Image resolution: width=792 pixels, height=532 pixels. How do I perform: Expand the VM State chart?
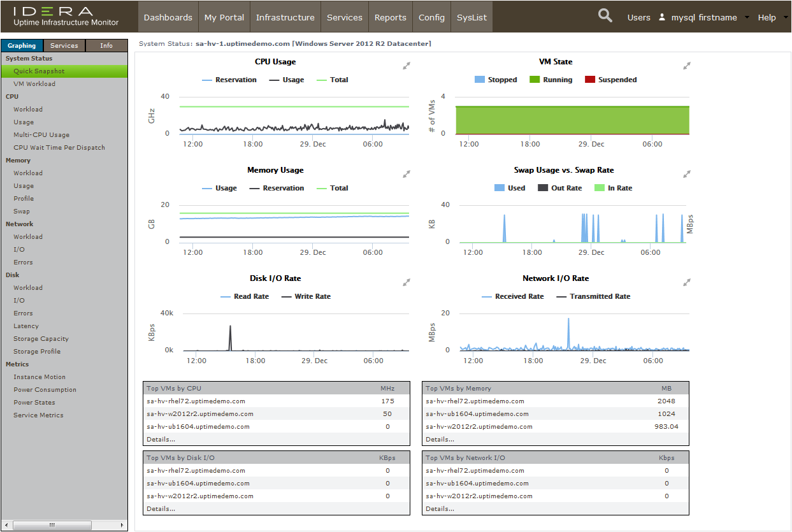687,66
